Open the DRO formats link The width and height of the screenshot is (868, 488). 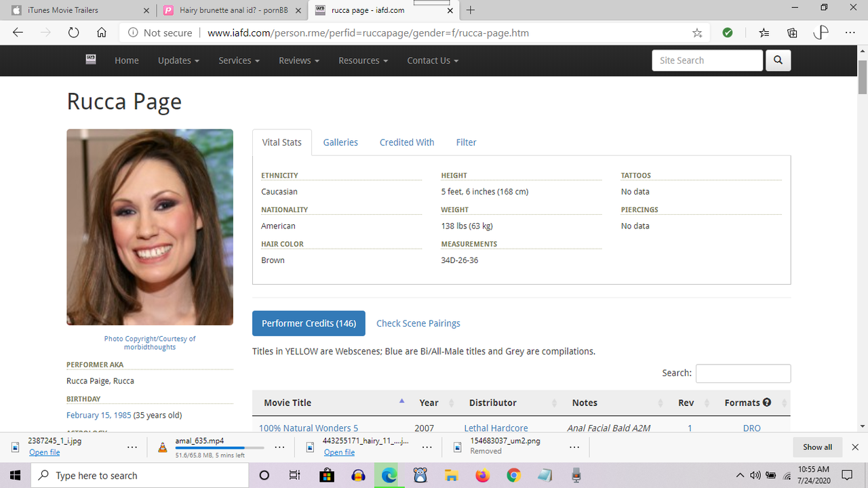pos(751,428)
